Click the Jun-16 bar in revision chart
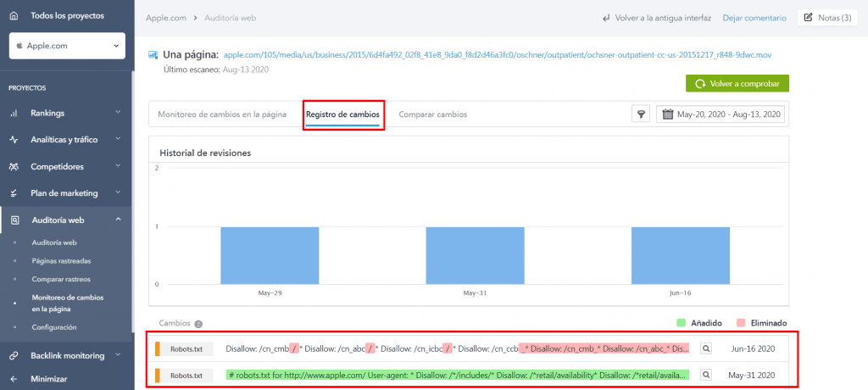Screen dimensions: 868x390 click(681, 256)
